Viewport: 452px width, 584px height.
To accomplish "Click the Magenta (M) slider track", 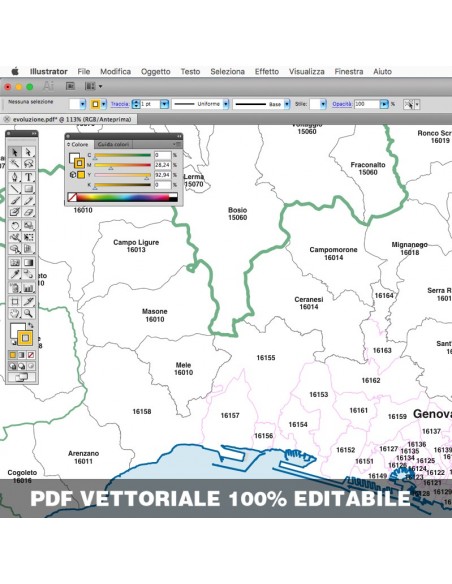I will pos(122,165).
